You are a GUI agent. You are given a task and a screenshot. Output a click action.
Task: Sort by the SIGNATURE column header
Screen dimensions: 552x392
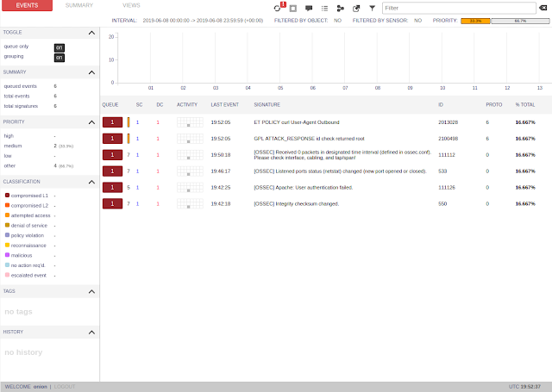tap(267, 105)
